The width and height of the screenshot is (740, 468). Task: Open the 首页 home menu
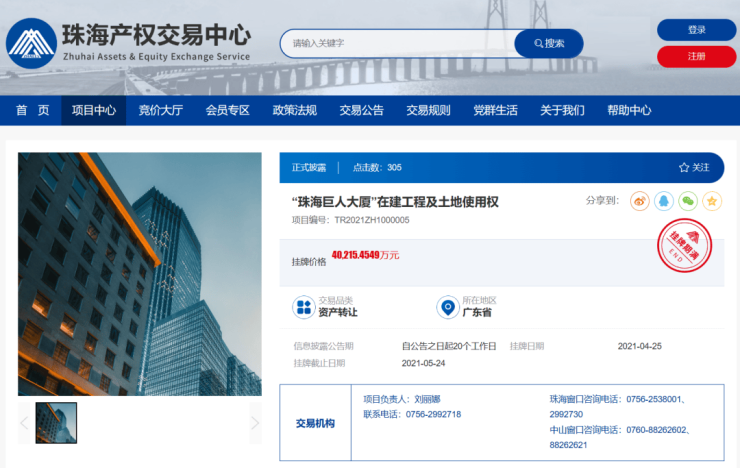tap(32, 110)
